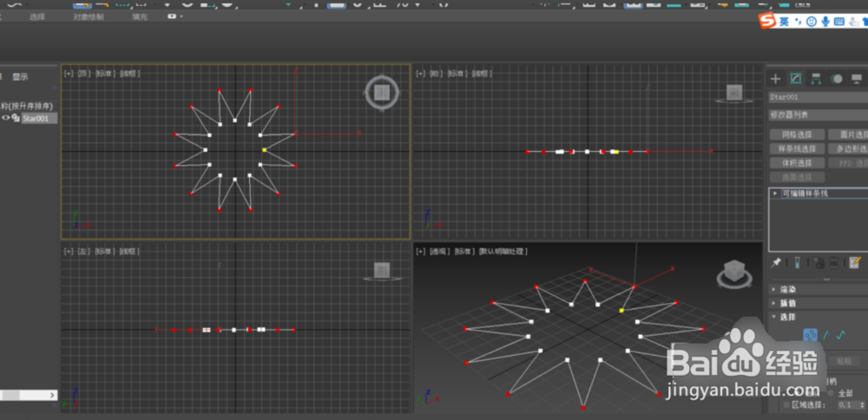Viewport: 868px width, 420px height.
Task: Click the 可编辑样条线 text in modifier stack
Action: pos(805,194)
